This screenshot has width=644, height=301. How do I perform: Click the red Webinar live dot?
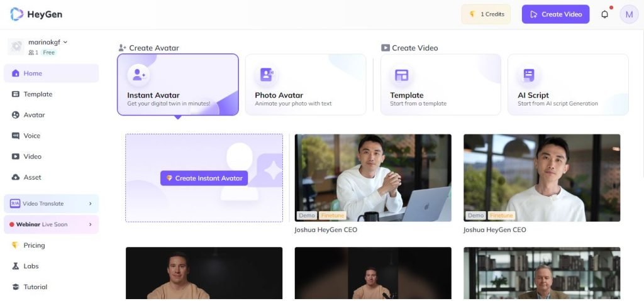coord(12,224)
